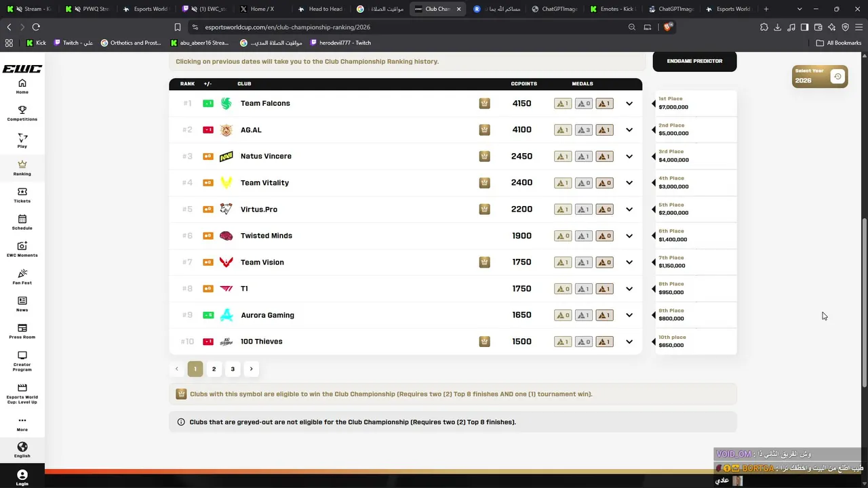Expand the Aurora Gaming row details
868x488 pixels.
629,315
